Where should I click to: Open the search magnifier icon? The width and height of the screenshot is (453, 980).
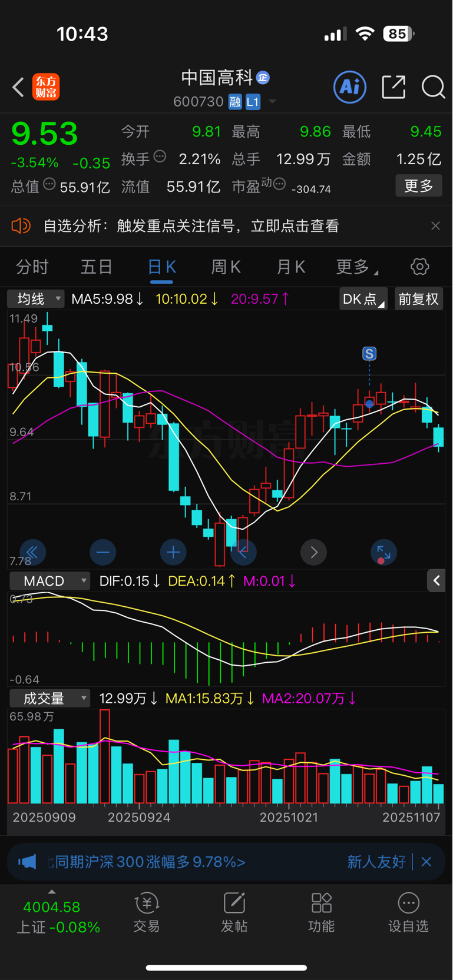coord(433,87)
